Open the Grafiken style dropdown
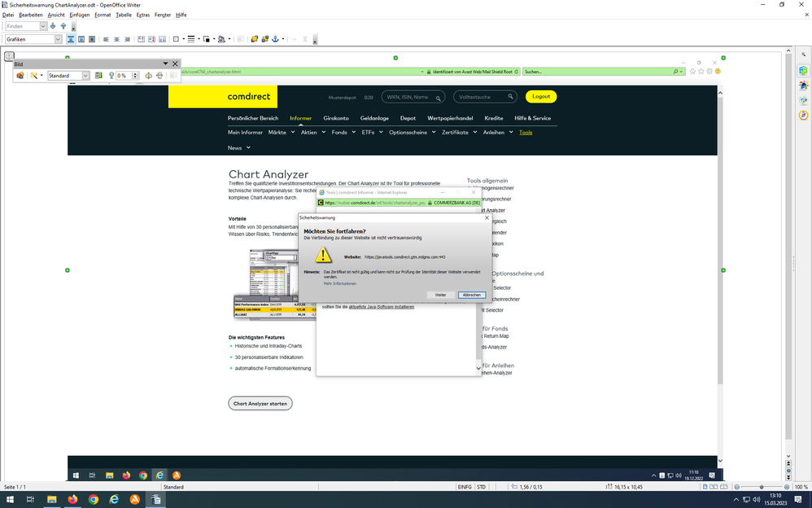The width and height of the screenshot is (812, 508). (x=58, y=39)
